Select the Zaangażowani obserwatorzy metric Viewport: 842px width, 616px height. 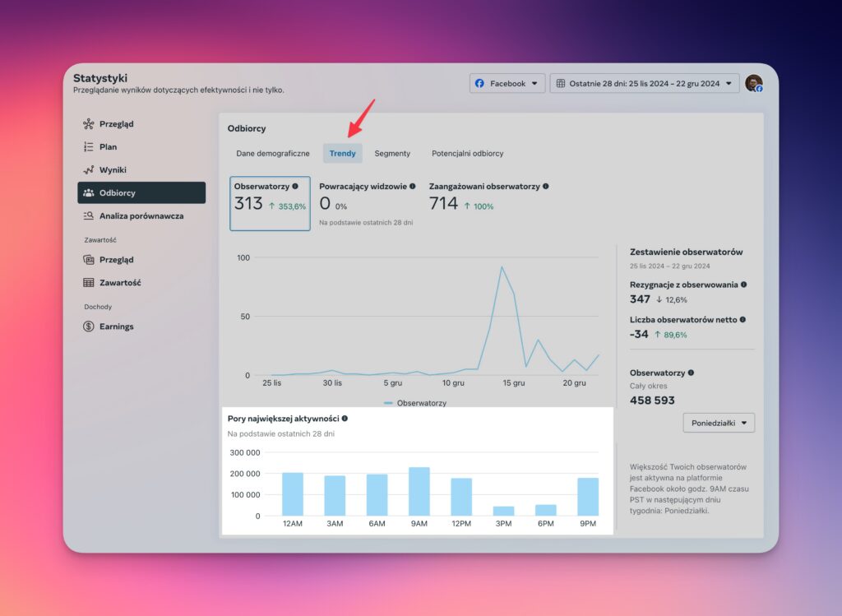click(x=488, y=197)
